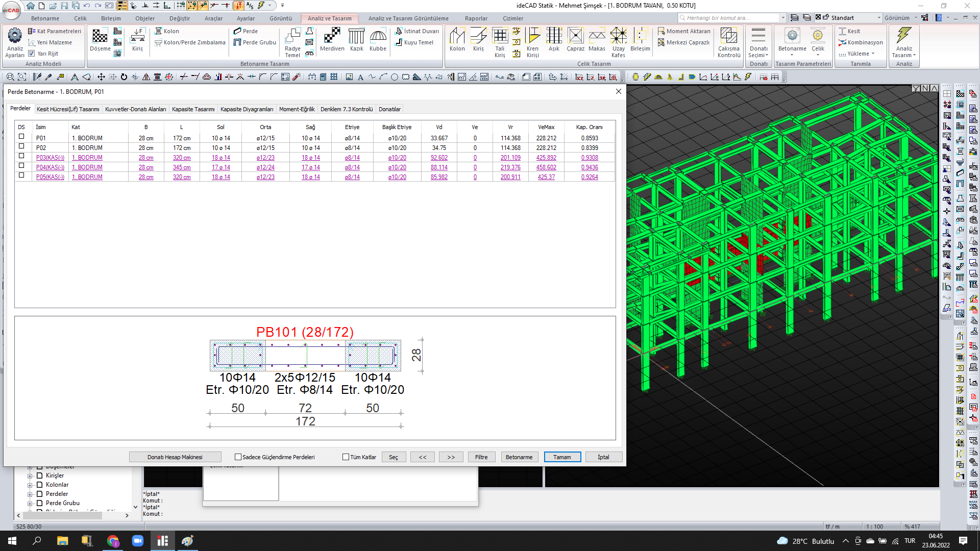Check the DS box for row P05(KAS(-))

[x=21, y=175]
